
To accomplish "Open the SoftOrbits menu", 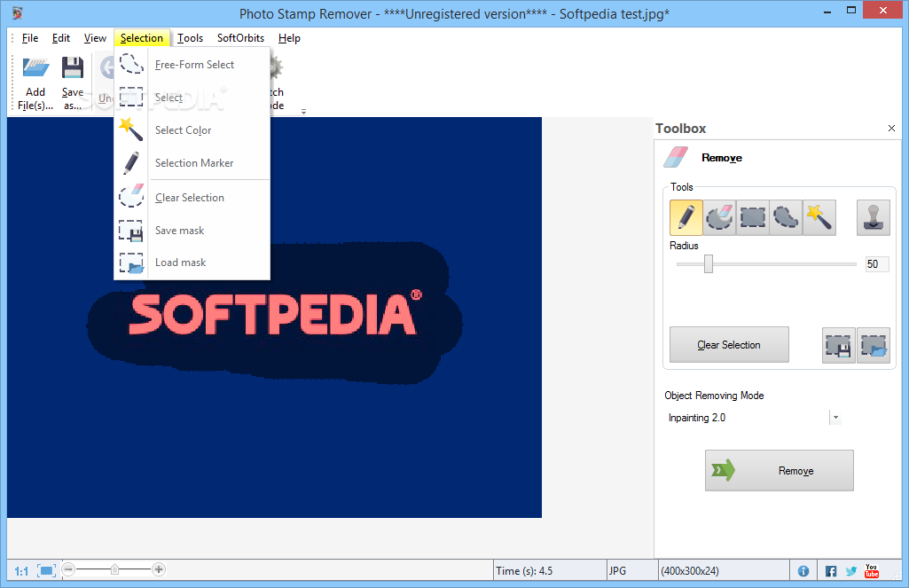I will (x=240, y=37).
